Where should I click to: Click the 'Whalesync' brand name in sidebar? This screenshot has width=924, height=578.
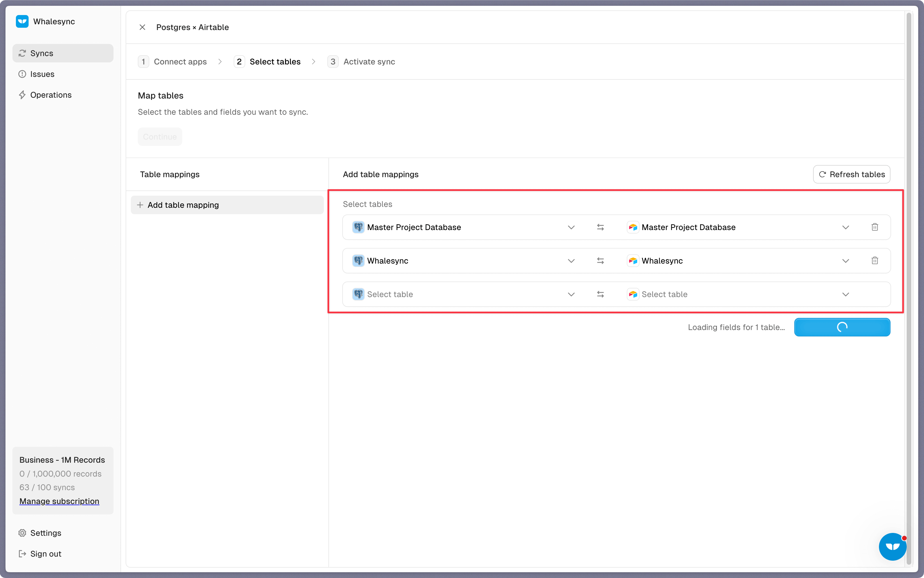pyautogui.click(x=54, y=21)
